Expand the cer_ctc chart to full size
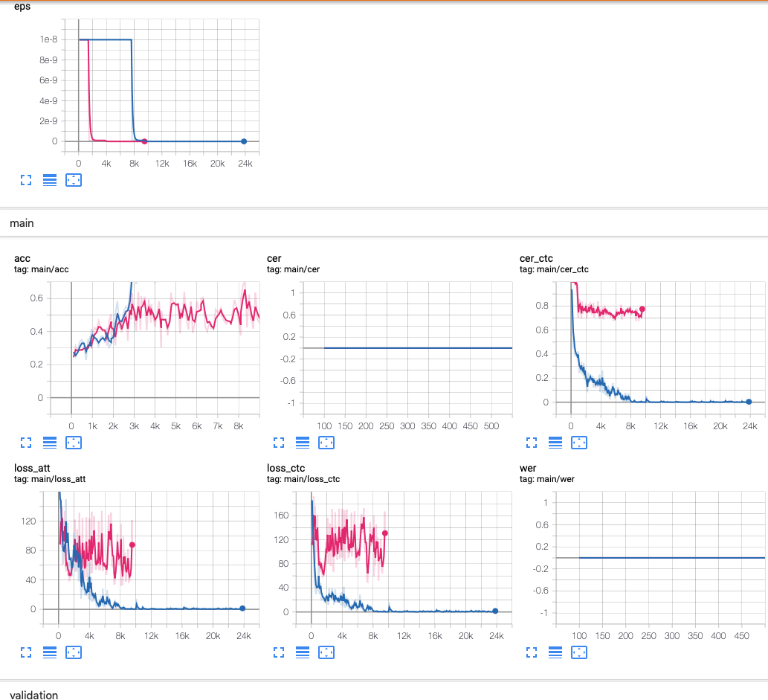This screenshot has height=700, width=768. tap(532, 443)
